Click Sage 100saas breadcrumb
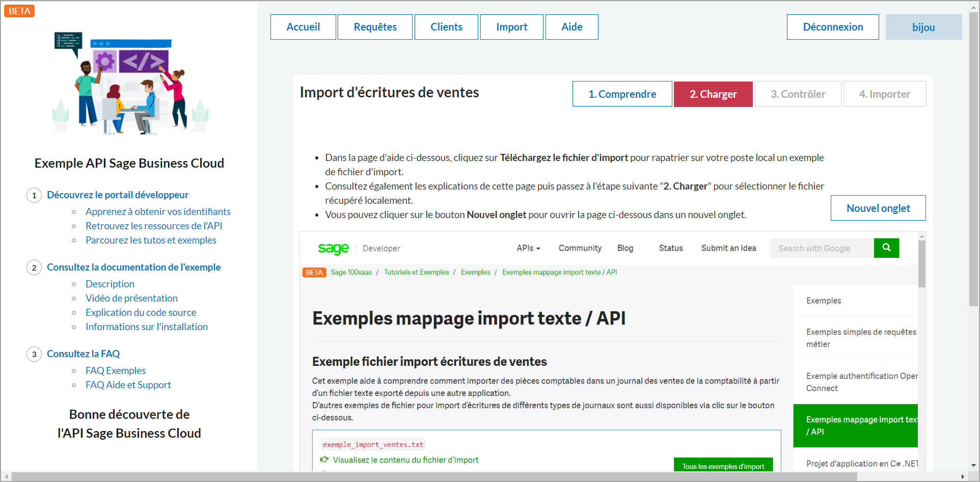The width and height of the screenshot is (980, 482). pyautogui.click(x=351, y=272)
